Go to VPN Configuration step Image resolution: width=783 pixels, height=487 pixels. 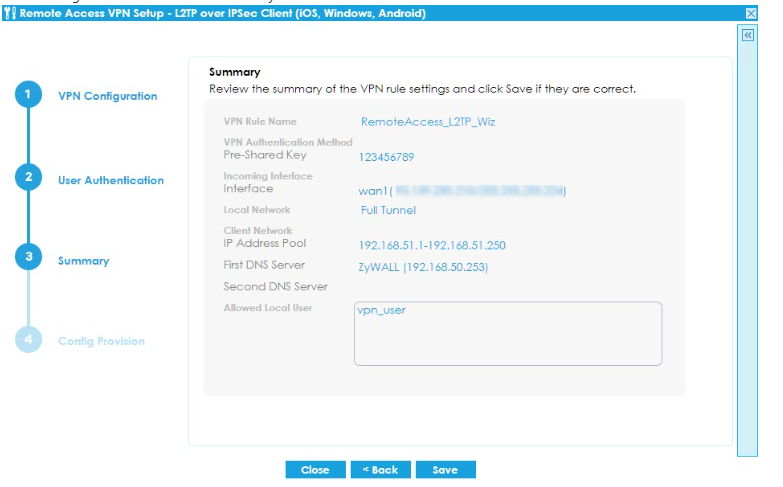click(x=107, y=96)
